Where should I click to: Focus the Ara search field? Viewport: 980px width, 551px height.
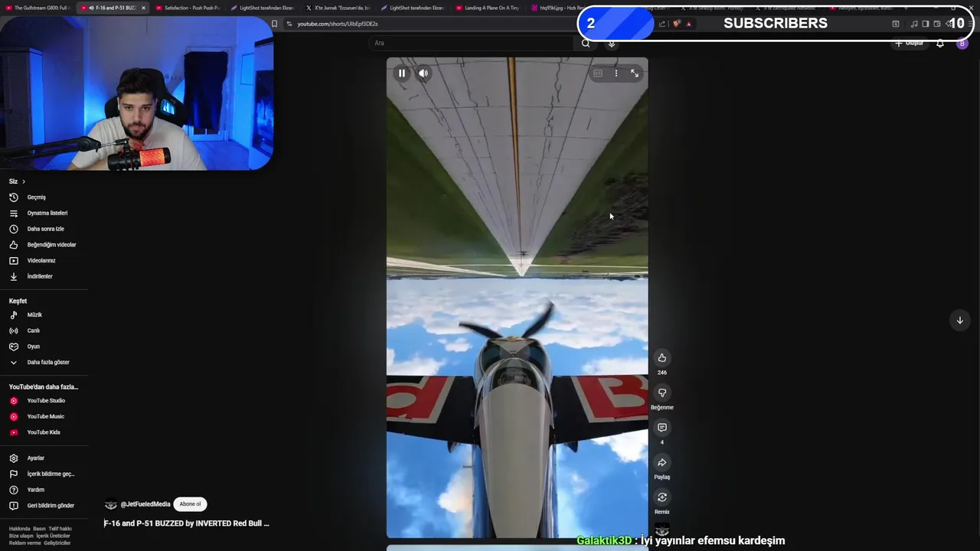(x=472, y=43)
